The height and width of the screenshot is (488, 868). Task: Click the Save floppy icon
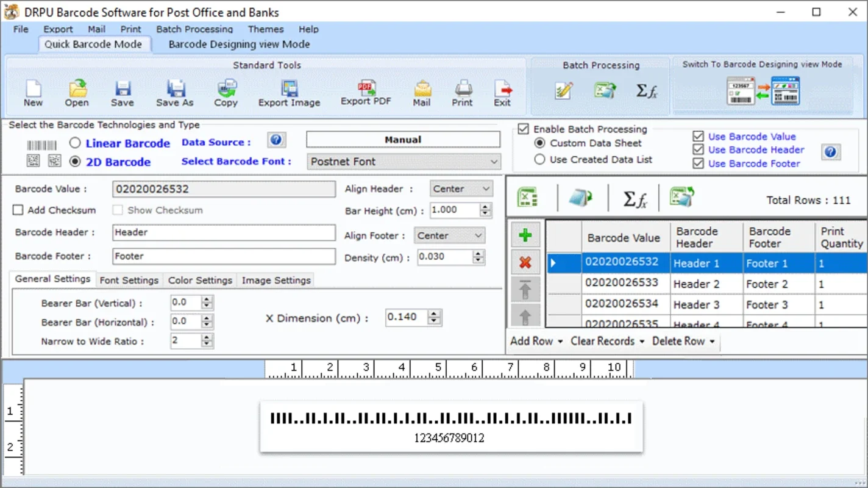(x=123, y=88)
